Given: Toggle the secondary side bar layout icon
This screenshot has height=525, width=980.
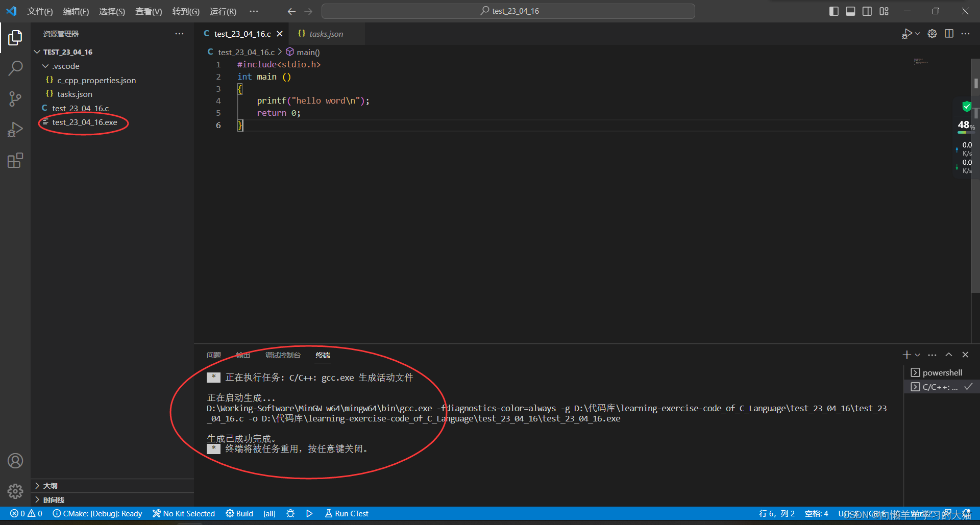Looking at the screenshot, I should tap(867, 11).
